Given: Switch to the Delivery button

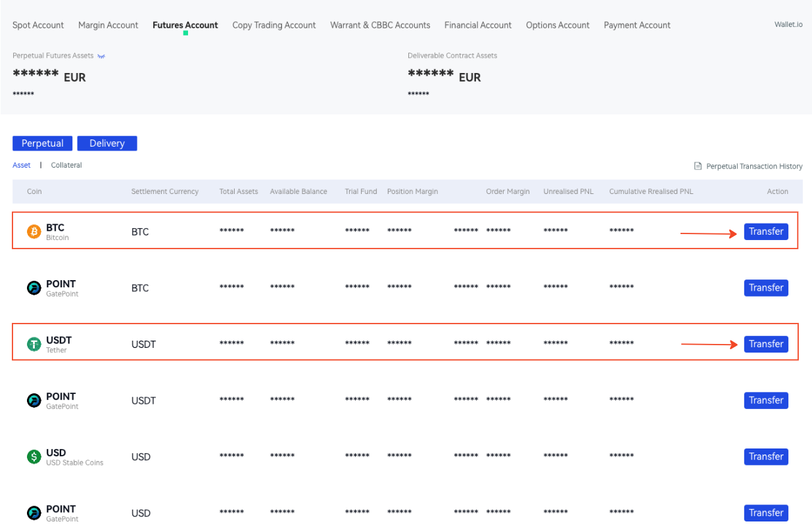Looking at the screenshot, I should tap(107, 143).
